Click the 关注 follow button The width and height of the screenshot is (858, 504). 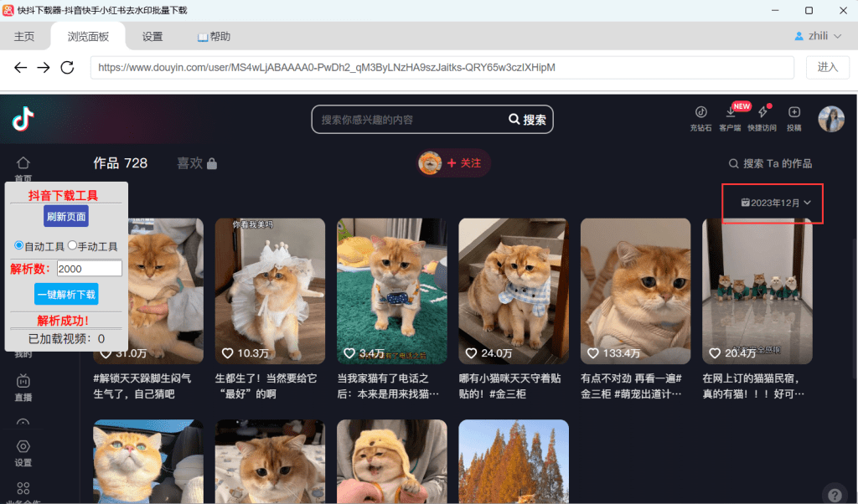[464, 163]
